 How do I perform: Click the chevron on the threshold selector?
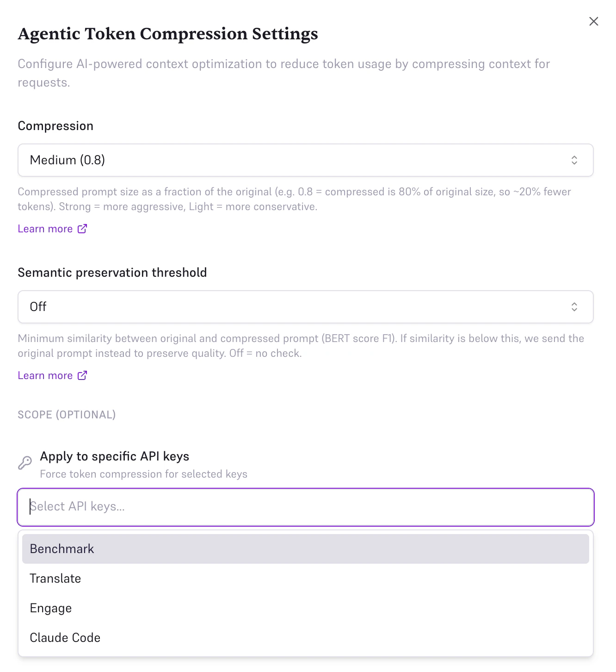[574, 306]
